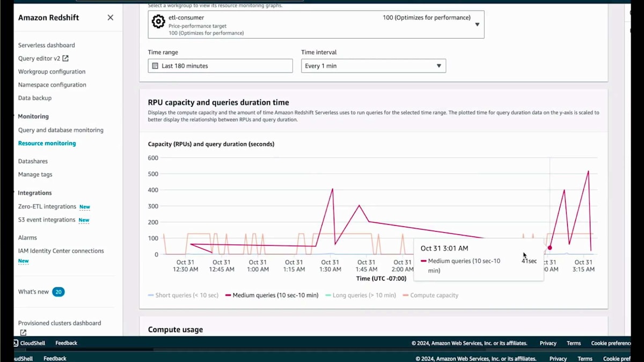This screenshot has height=362, width=644.
Task: Open Alarms page
Action: click(x=27, y=238)
